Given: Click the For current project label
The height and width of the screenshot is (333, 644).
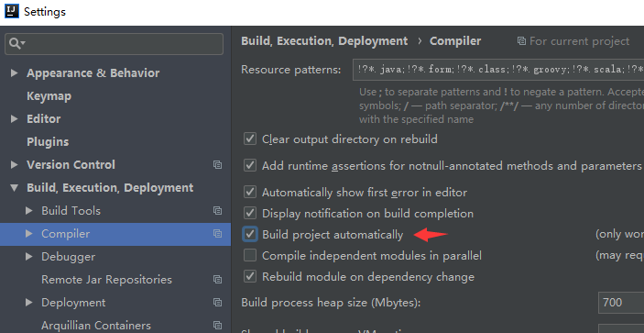Looking at the screenshot, I should pos(580,41).
